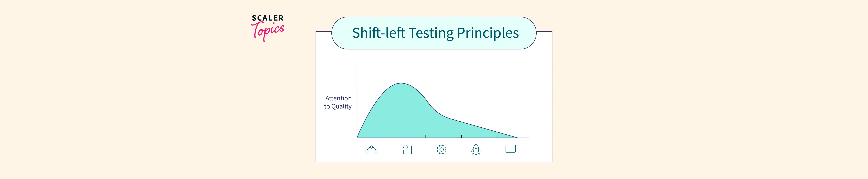Click the bezier curve design icon

[x=371, y=149]
